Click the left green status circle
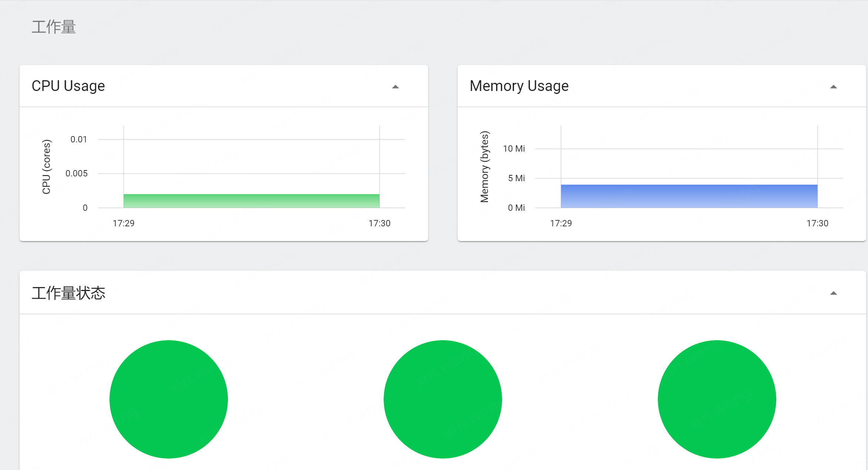This screenshot has width=868, height=470. pyautogui.click(x=169, y=399)
